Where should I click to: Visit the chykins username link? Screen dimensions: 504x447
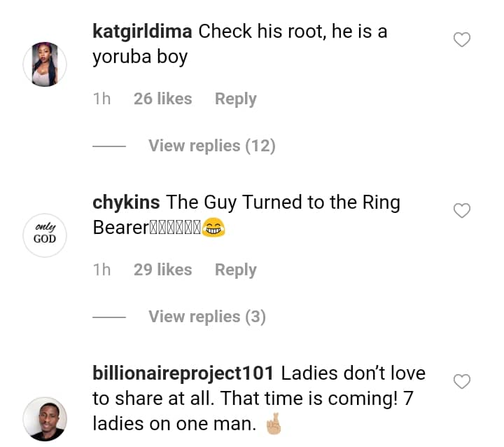pos(126,203)
